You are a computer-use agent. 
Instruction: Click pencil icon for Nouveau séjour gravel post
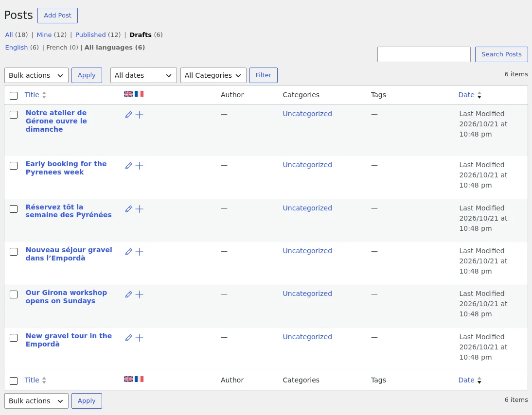(x=128, y=252)
